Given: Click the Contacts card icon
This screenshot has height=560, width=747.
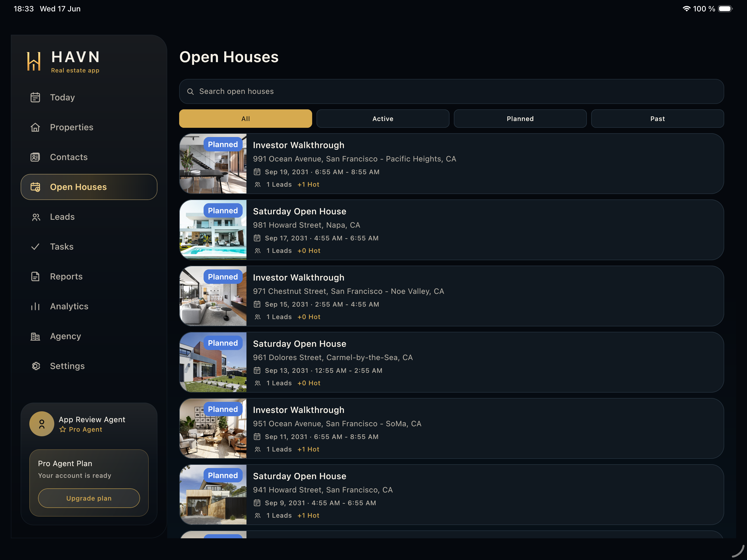Looking at the screenshot, I should point(35,157).
